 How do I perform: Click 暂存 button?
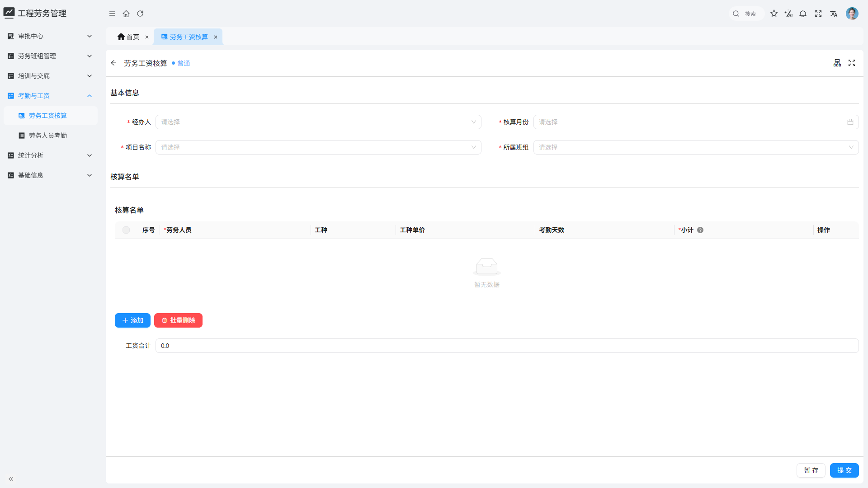coord(811,470)
